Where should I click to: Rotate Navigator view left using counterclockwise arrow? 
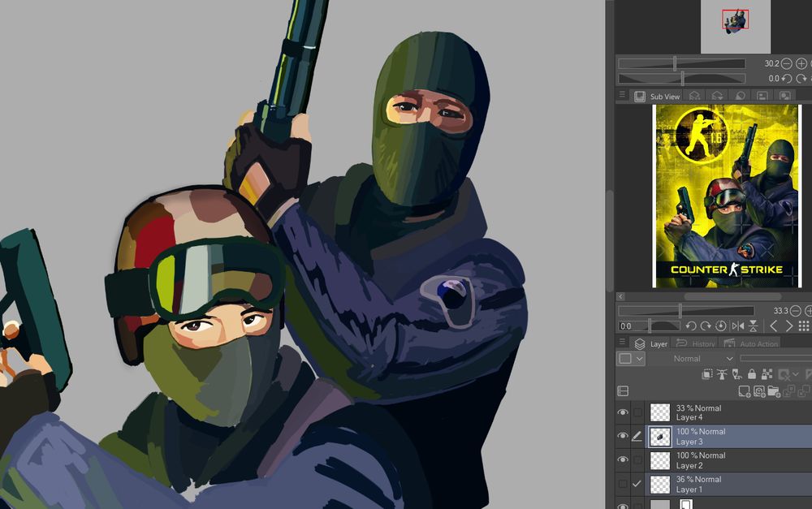click(787, 79)
